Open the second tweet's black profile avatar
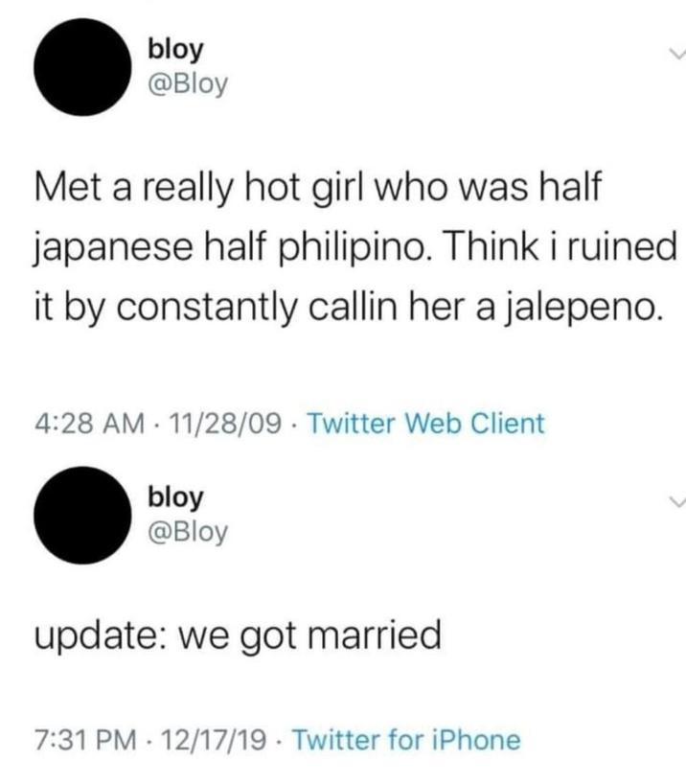This screenshot has height=784, width=686. [x=82, y=515]
